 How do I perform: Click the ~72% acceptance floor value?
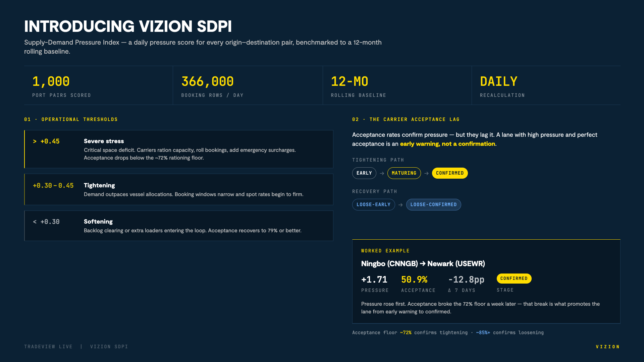coord(406,333)
